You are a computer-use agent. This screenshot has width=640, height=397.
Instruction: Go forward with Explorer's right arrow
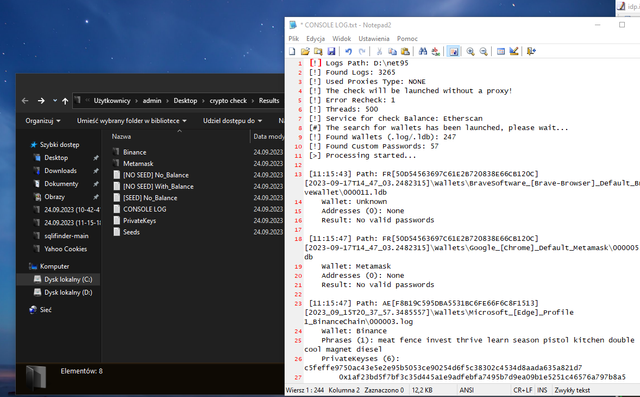tap(41, 101)
